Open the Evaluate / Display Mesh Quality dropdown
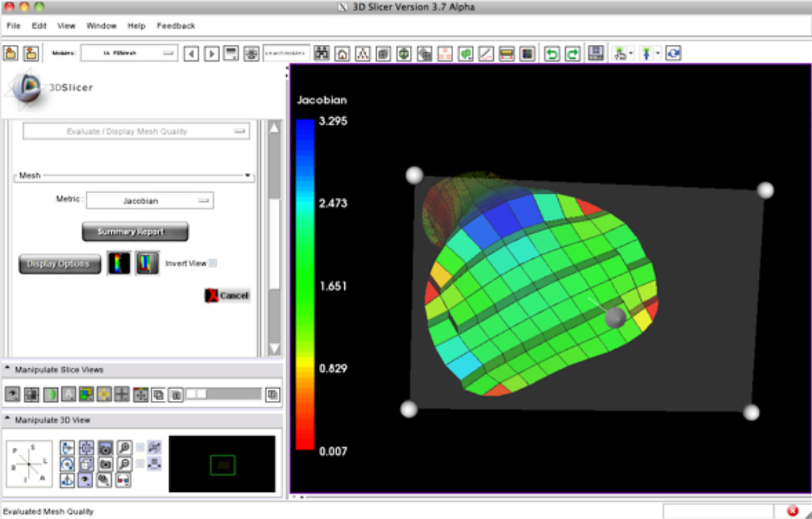Image resolution: width=812 pixels, height=519 pixels. (x=137, y=131)
